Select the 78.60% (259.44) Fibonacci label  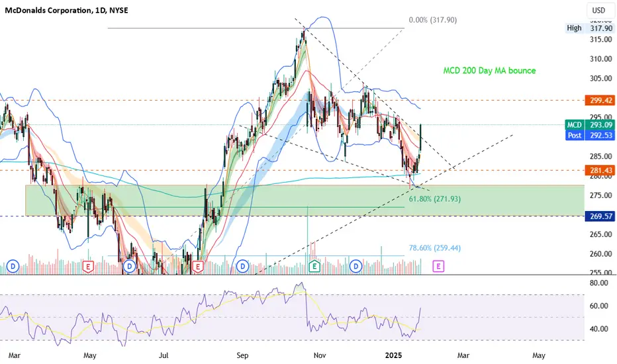coord(434,248)
